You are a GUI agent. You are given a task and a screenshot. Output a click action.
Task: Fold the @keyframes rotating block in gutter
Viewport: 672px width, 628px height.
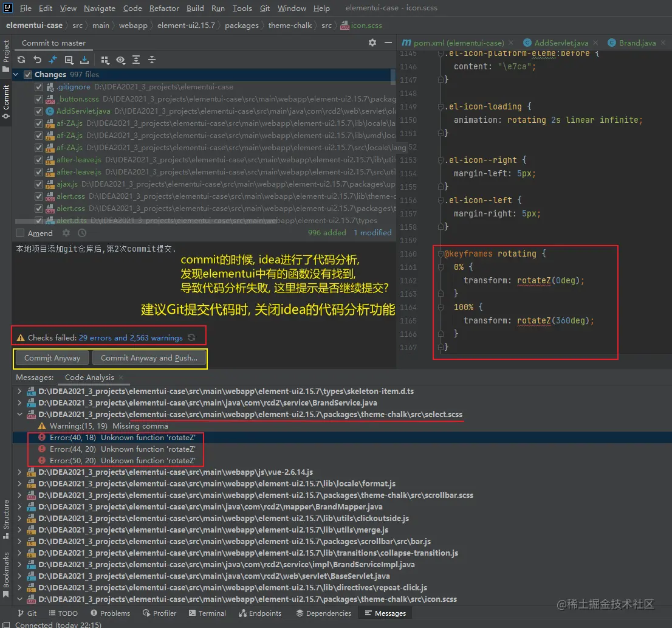tap(440, 254)
